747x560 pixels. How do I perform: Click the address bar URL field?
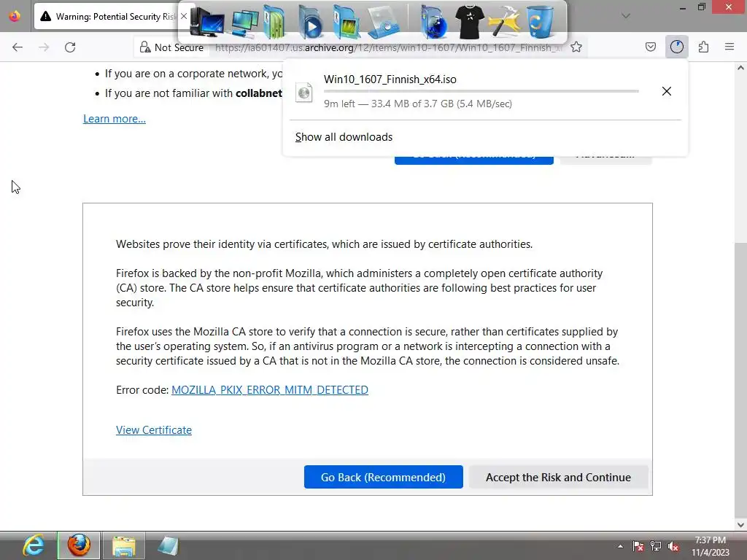[x=388, y=47]
